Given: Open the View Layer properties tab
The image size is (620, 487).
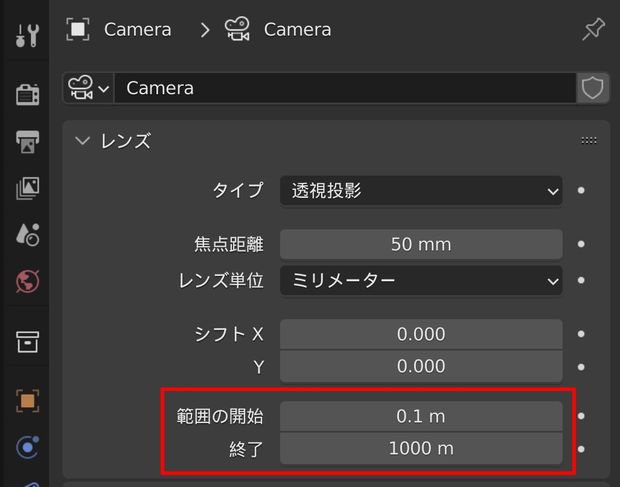Looking at the screenshot, I should point(27,188).
